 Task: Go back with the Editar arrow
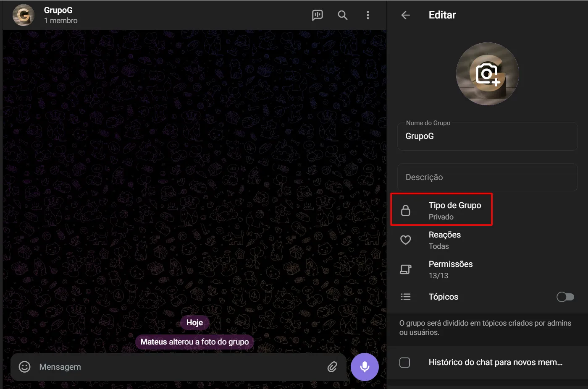click(405, 15)
